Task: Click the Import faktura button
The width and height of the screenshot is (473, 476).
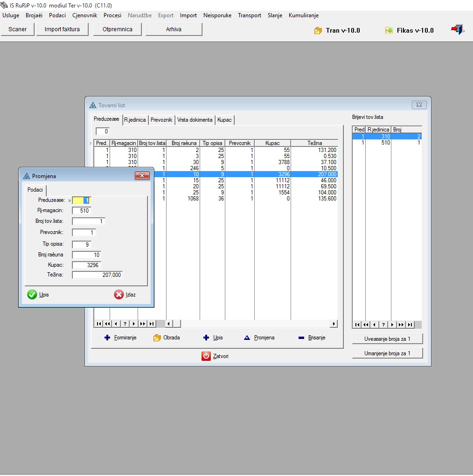Action: (62, 29)
